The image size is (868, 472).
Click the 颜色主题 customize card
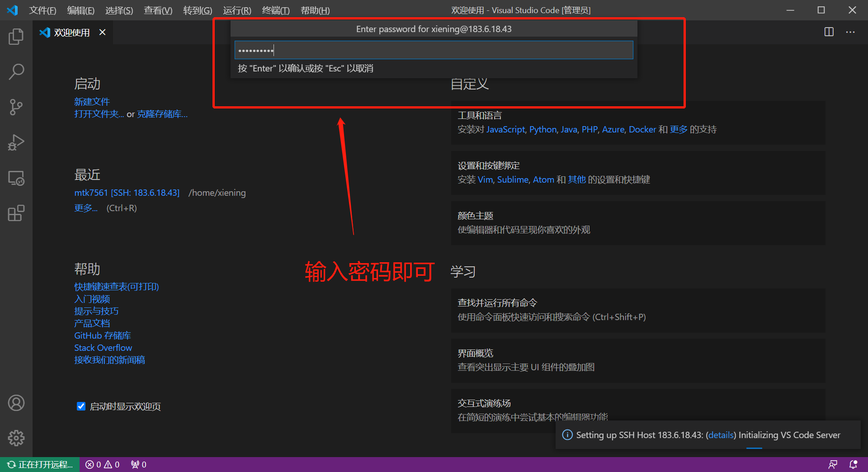(x=638, y=223)
